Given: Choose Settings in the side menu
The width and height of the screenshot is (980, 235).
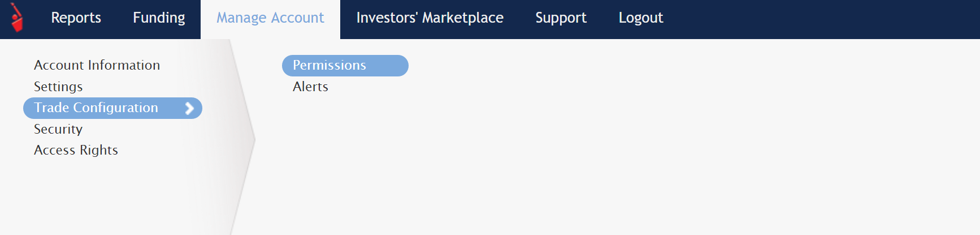Looking at the screenshot, I should pyautogui.click(x=58, y=87).
